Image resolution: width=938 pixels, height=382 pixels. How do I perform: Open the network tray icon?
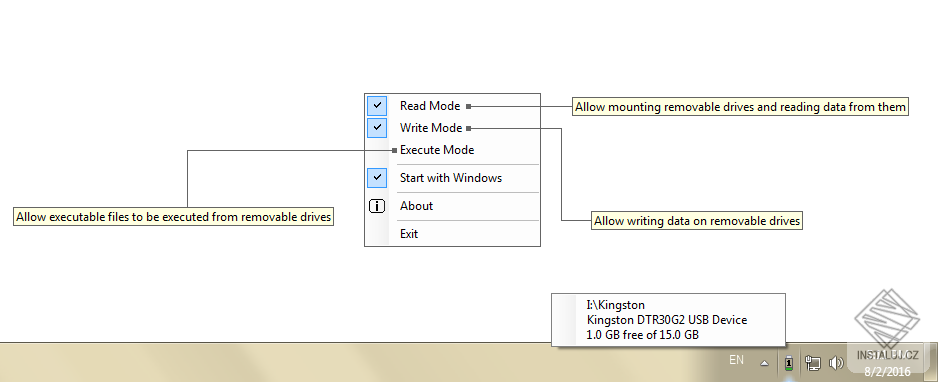[x=812, y=362]
